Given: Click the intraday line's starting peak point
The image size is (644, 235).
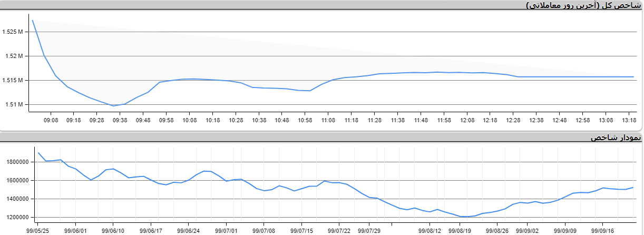Looking at the screenshot, I should tap(33, 21).
